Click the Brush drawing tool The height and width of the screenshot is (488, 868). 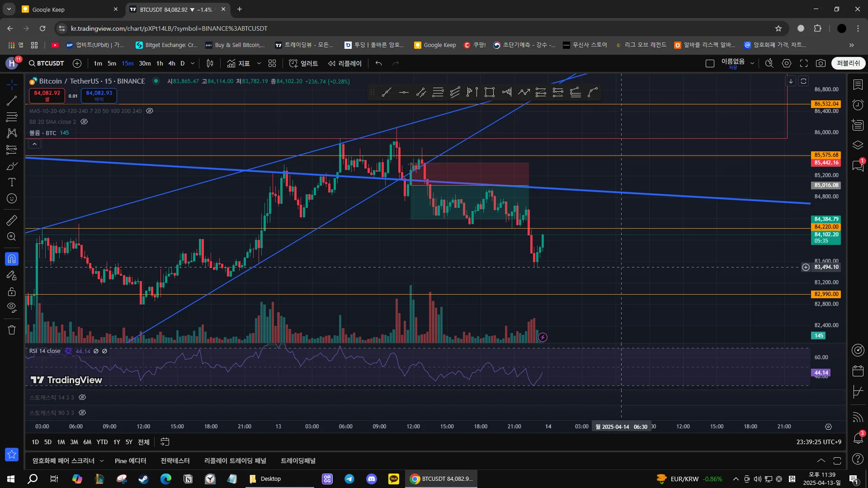(x=12, y=166)
